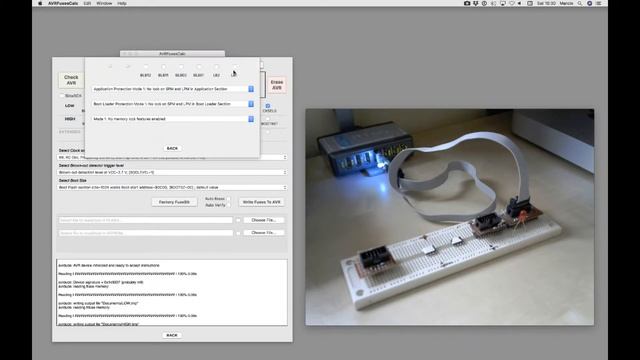Click the Check AVR button
This screenshot has width=640, height=360.
[71, 80]
